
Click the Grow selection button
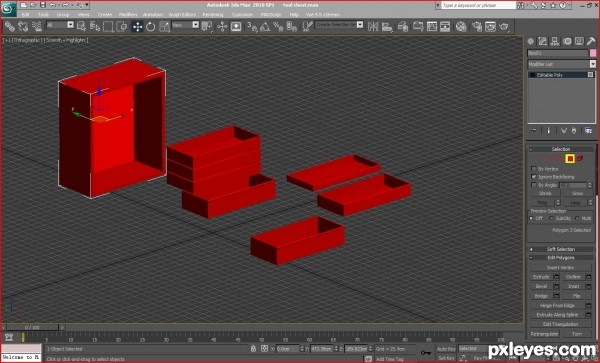[x=577, y=193]
